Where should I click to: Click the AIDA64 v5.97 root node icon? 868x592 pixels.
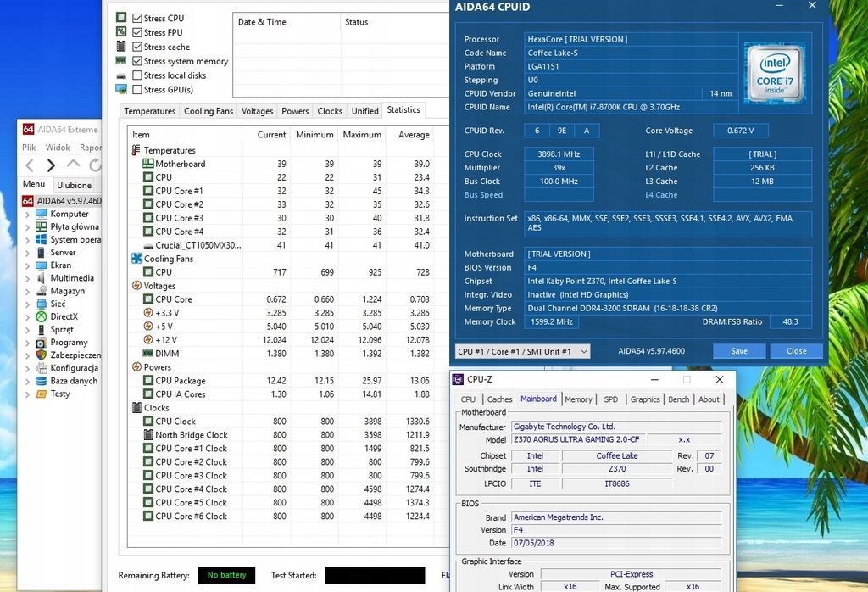pos(28,200)
